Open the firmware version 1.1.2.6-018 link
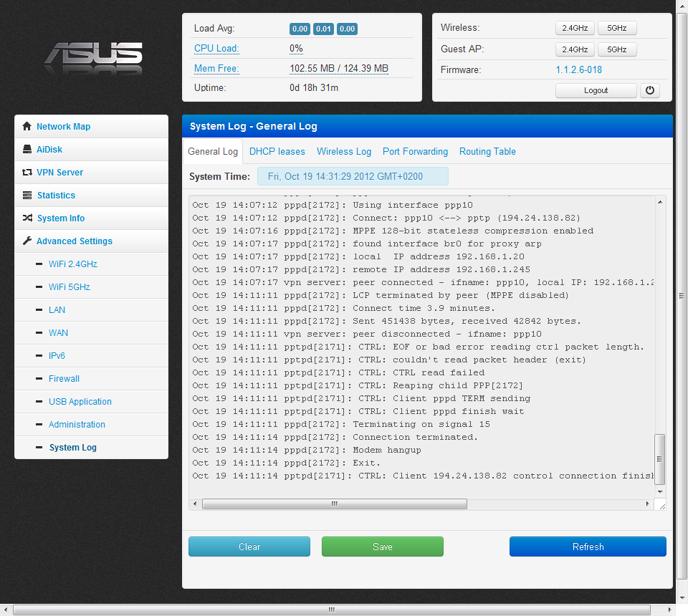 pyautogui.click(x=578, y=70)
